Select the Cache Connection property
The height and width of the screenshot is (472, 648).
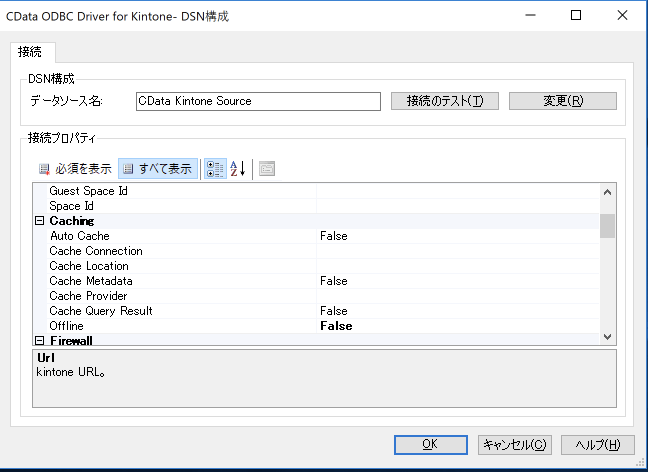[x=96, y=251]
